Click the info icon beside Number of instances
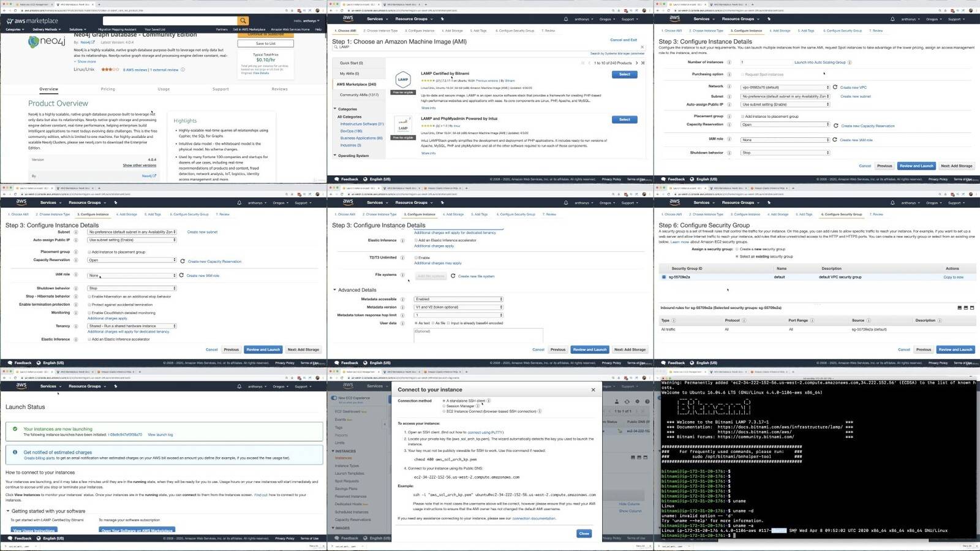Viewport: 980px width, 551px height. (x=729, y=62)
